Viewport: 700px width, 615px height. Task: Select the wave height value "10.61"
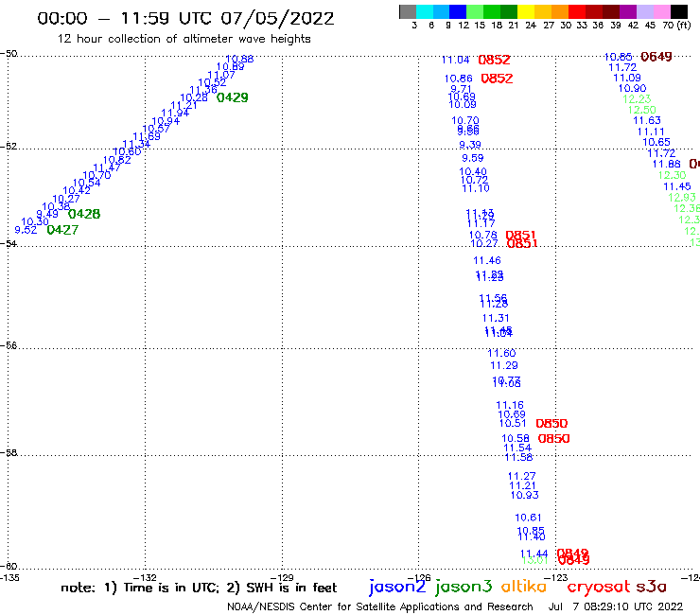(x=528, y=518)
